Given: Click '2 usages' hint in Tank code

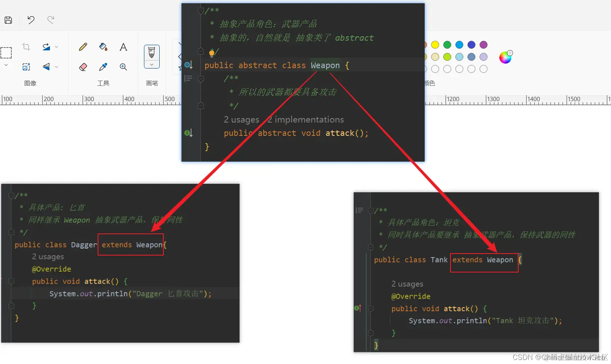Looking at the screenshot, I should 407,284.
